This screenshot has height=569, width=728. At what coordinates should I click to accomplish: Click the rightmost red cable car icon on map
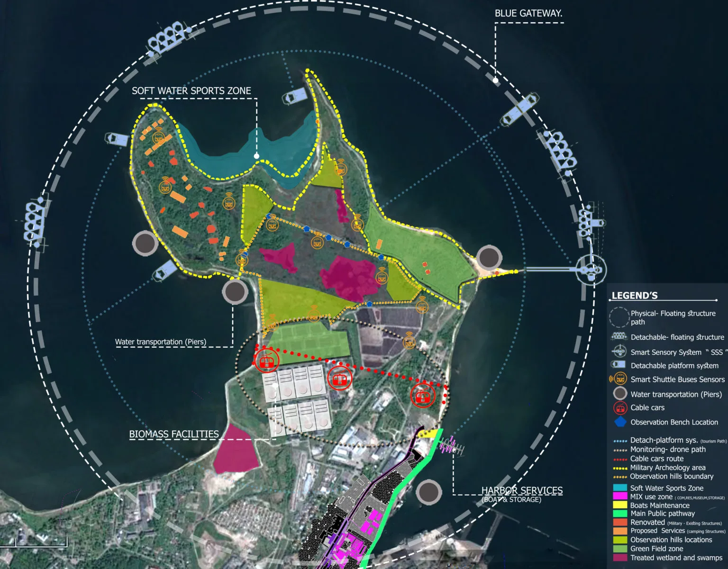coord(423,395)
